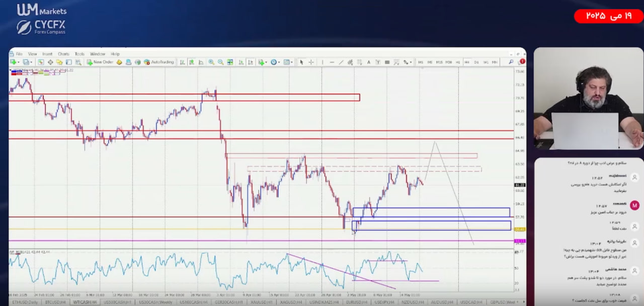The width and height of the screenshot is (644, 306).
Task: Choose the draw trendline tool
Action: 341,62
